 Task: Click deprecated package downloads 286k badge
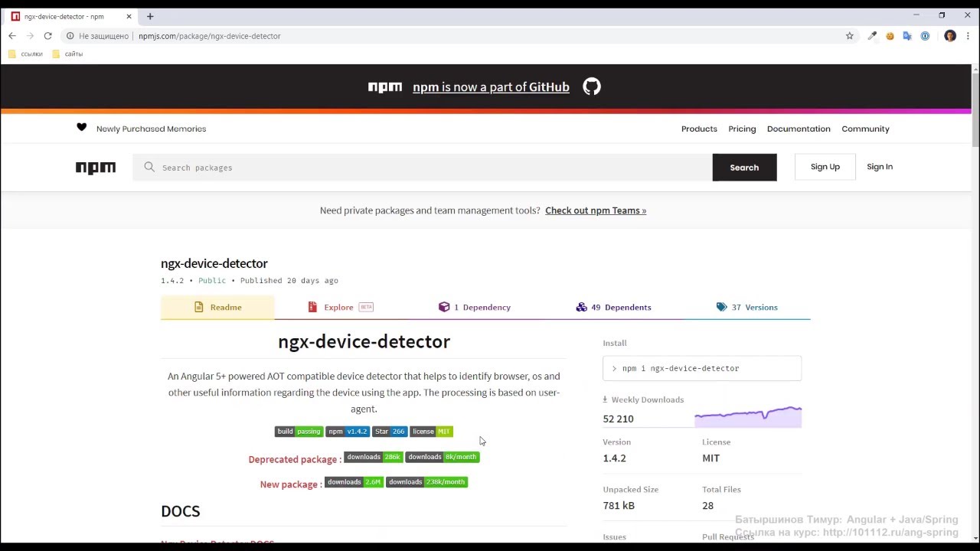coord(373,457)
